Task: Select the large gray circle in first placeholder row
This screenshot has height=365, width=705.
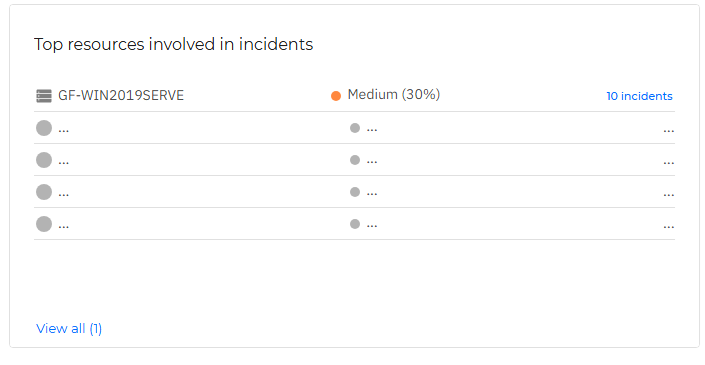Action: point(44,128)
